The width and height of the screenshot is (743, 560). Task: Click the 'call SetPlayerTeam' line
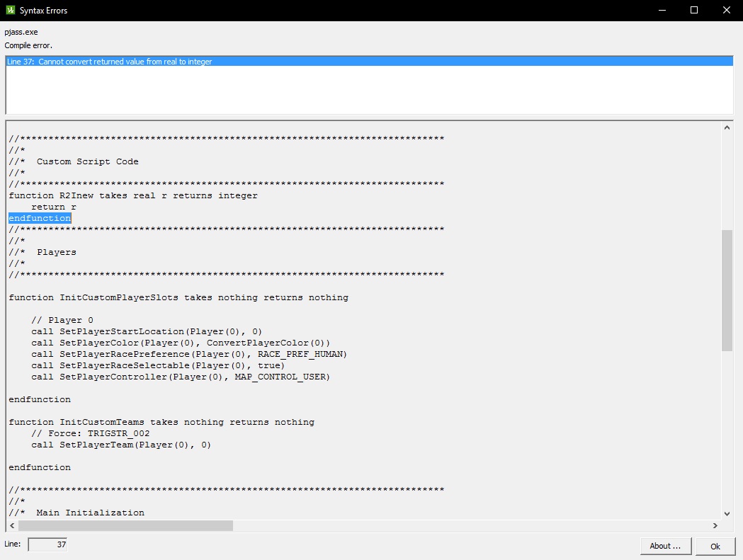(121, 445)
